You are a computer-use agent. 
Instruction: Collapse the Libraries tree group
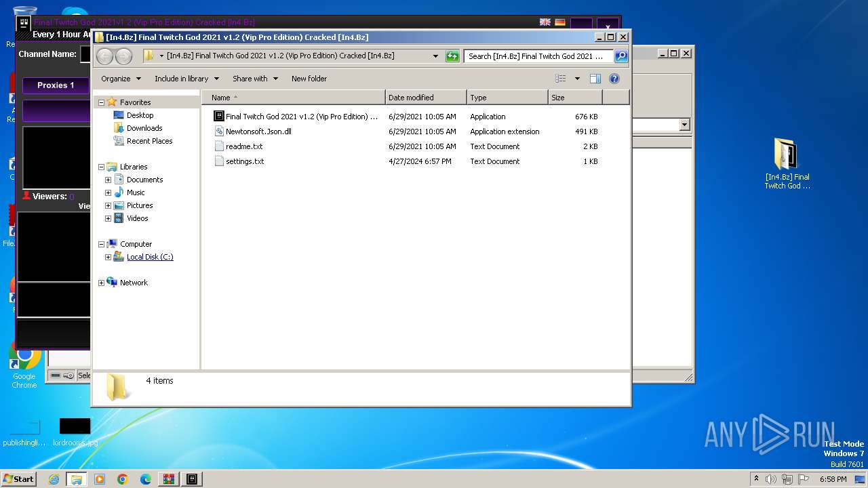click(x=102, y=167)
